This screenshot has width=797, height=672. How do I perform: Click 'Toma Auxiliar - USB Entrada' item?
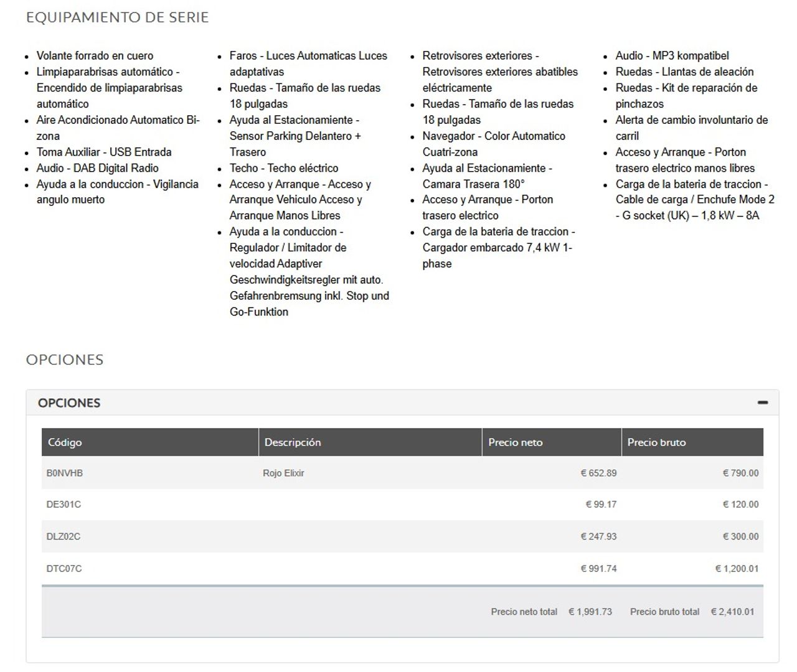pyautogui.click(x=104, y=152)
